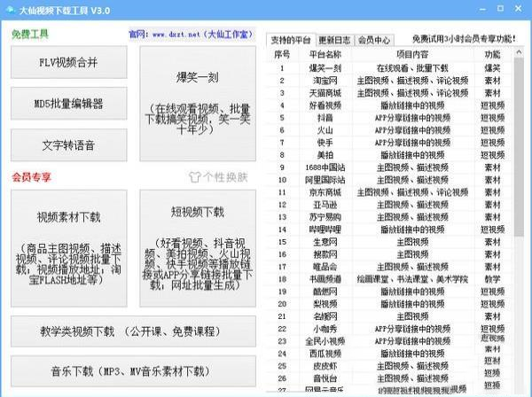This screenshot has width=532, height=397.
Task: Click the app icon in the title bar
Action: coord(10,10)
